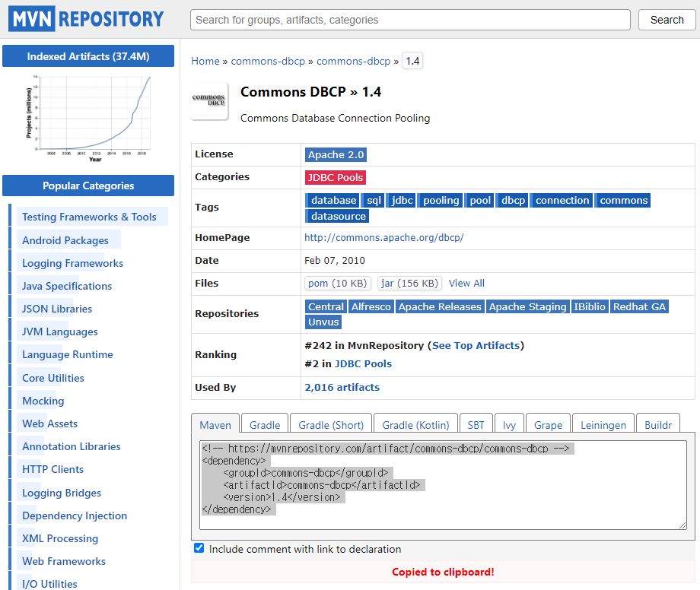Click View All files link

466,283
